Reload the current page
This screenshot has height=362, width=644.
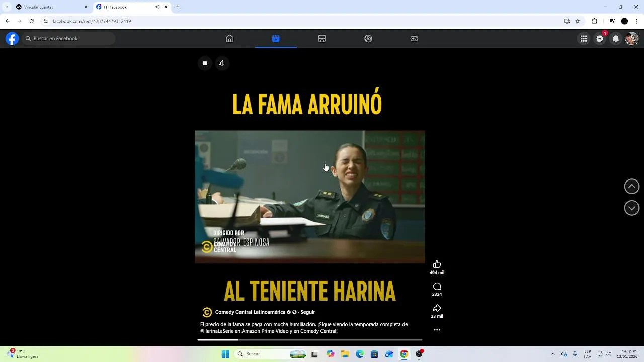pyautogui.click(x=31, y=21)
